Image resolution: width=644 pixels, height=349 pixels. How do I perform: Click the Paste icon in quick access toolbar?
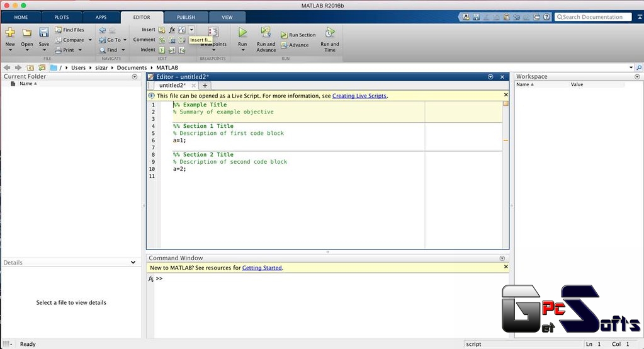(506, 17)
